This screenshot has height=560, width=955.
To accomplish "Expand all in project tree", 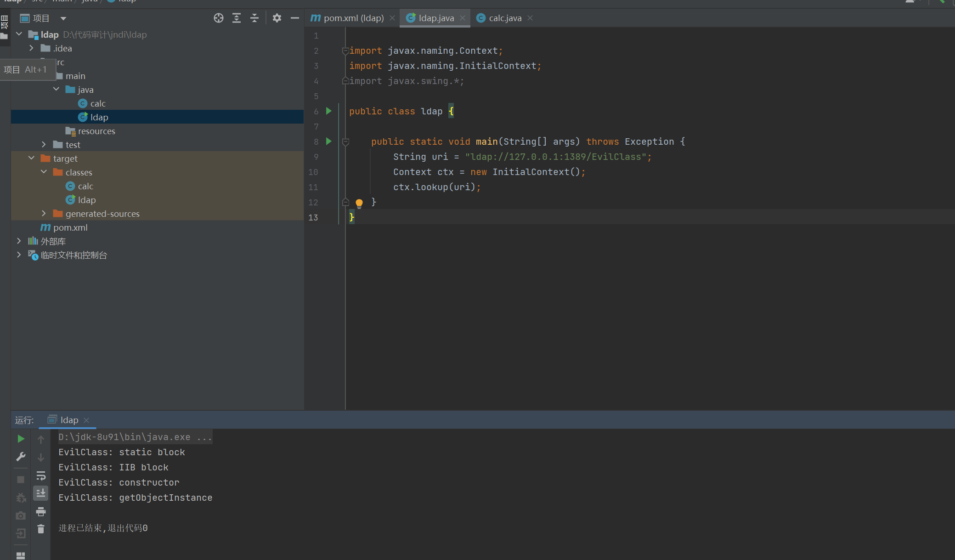I will click(237, 18).
